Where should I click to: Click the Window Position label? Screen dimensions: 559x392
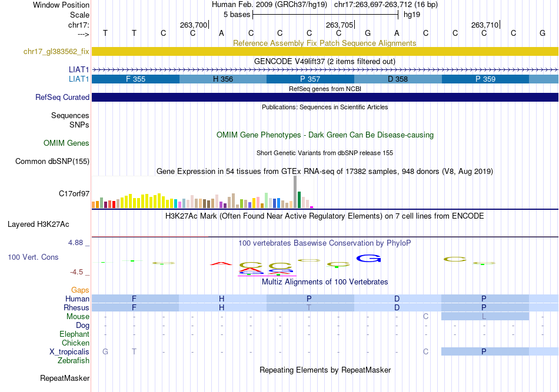point(61,5)
